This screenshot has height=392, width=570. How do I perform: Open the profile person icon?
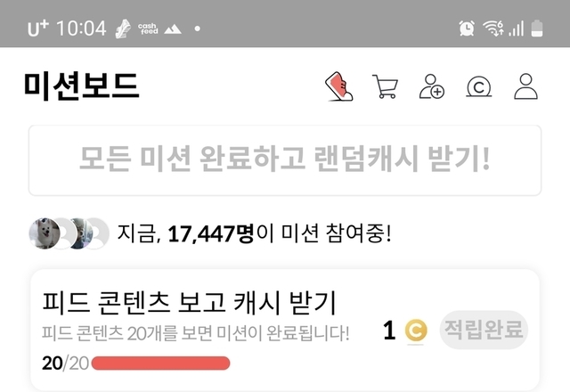point(525,86)
